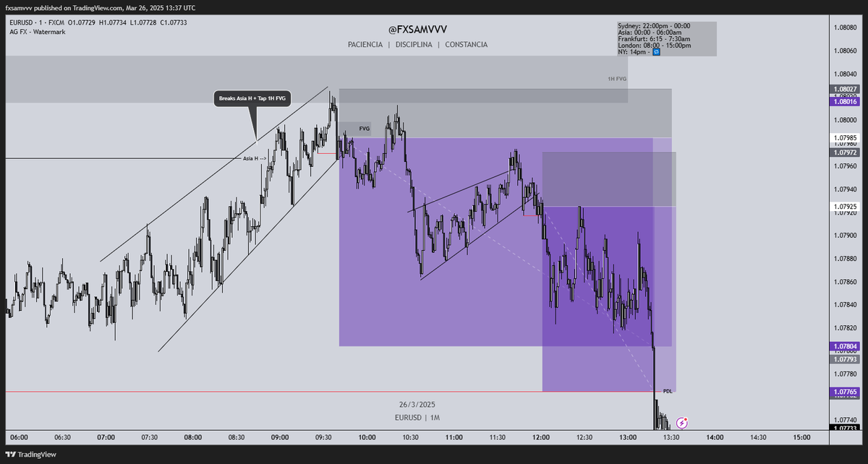This screenshot has height=464, width=868.
Task: Click the '1H FVG' zone label
Action: pyautogui.click(x=617, y=77)
